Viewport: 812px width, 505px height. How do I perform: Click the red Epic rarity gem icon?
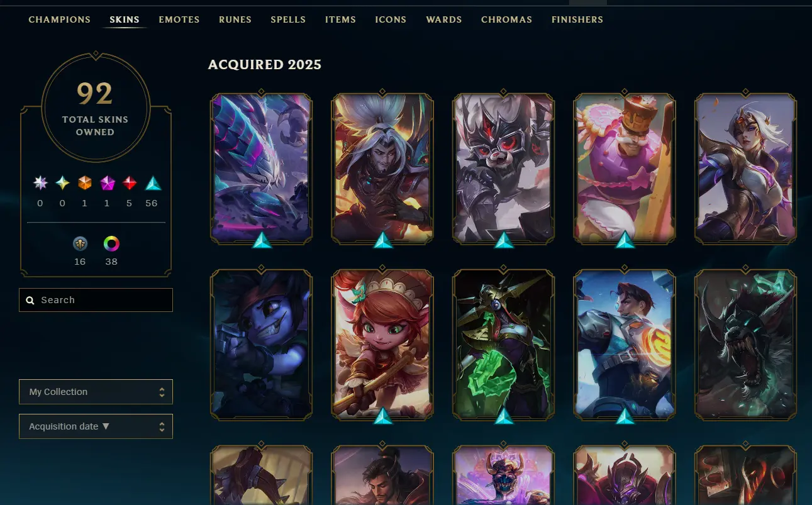coord(130,183)
